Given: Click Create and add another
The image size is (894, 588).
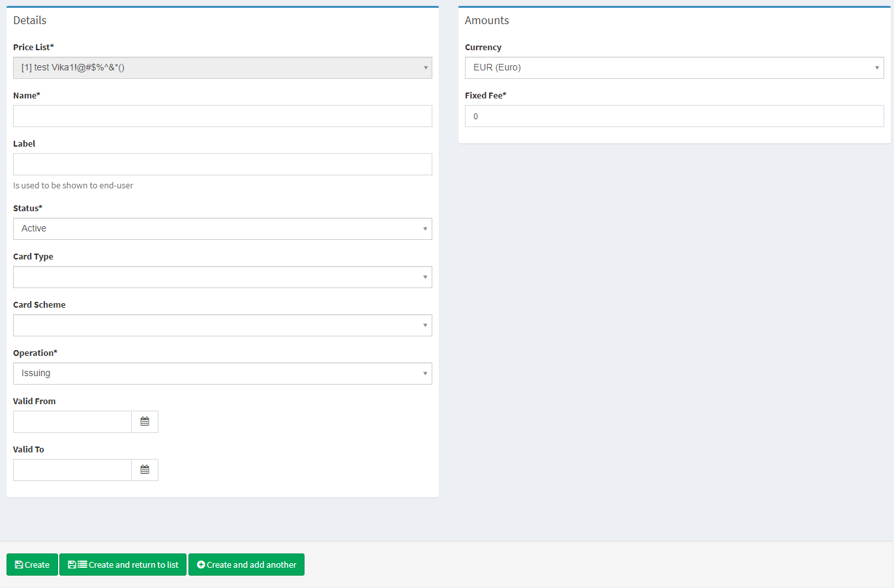Looking at the screenshot, I should [x=246, y=565].
